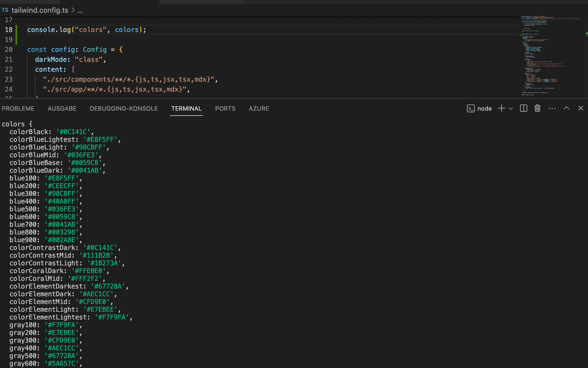Expand the terminal launch profile dropdown
The width and height of the screenshot is (588, 368).
click(x=511, y=108)
